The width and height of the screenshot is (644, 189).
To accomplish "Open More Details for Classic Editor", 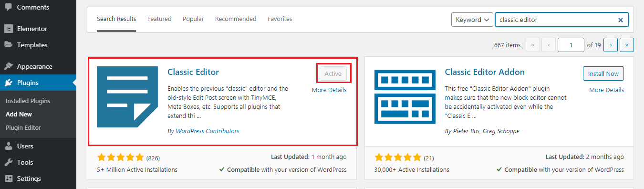I will click(x=329, y=90).
